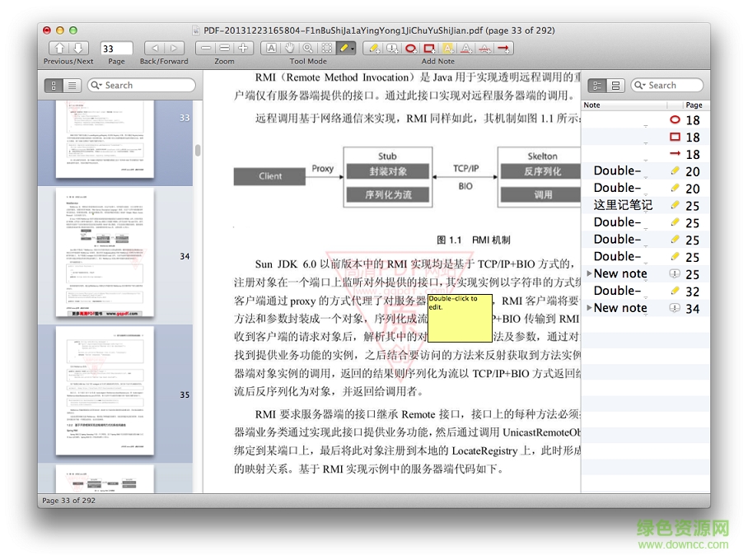
Task: Increase zoom using the plus button
Action: (243, 48)
